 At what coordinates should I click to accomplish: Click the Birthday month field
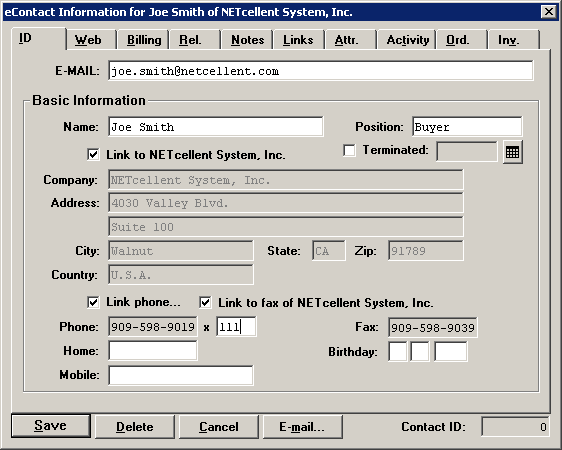(x=397, y=351)
